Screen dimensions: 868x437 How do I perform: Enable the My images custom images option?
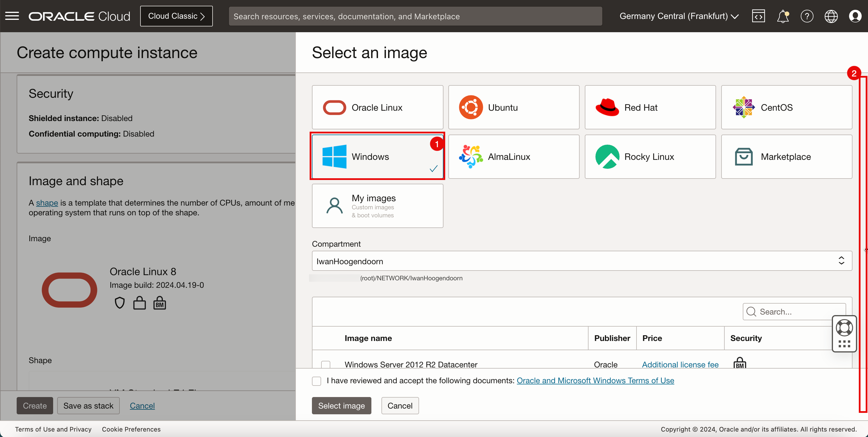pyautogui.click(x=377, y=205)
